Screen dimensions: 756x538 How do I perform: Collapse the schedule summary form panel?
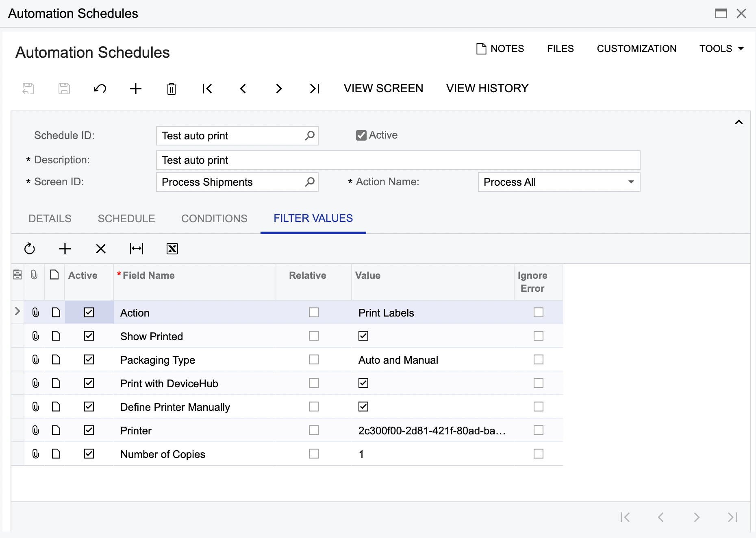(x=739, y=122)
